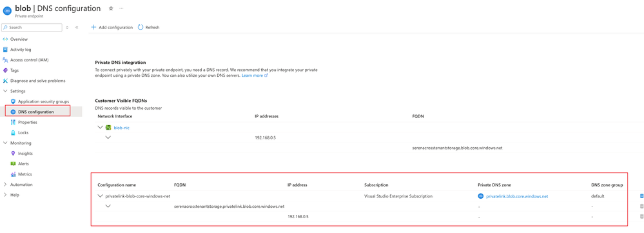
Task: Click the Metrics chart icon
Action: [x=13, y=174]
